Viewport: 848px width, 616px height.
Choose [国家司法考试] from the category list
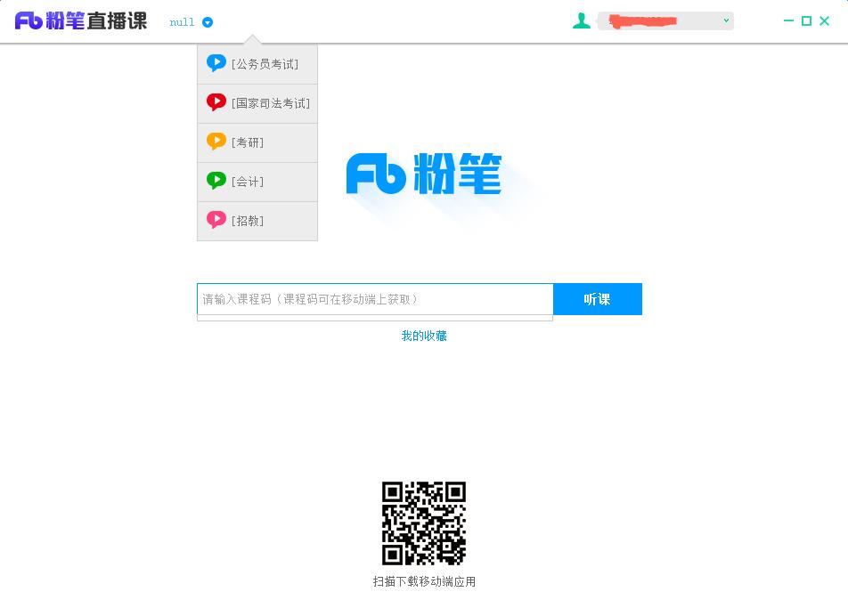(x=257, y=104)
